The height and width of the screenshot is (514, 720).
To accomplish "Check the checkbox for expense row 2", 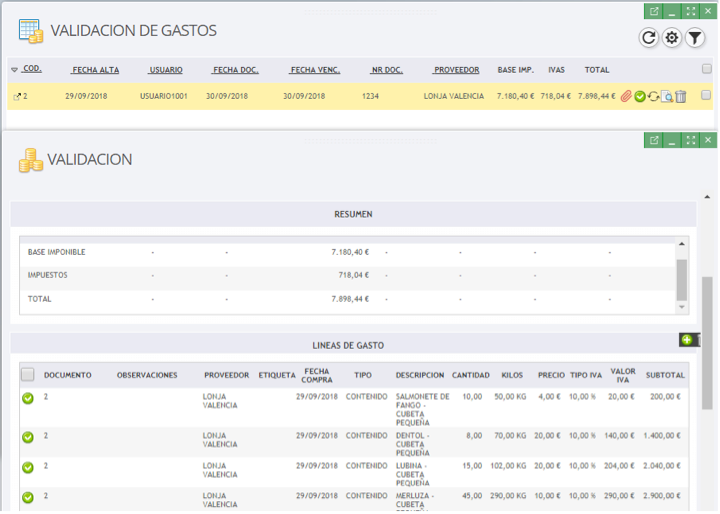I will [x=706, y=96].
